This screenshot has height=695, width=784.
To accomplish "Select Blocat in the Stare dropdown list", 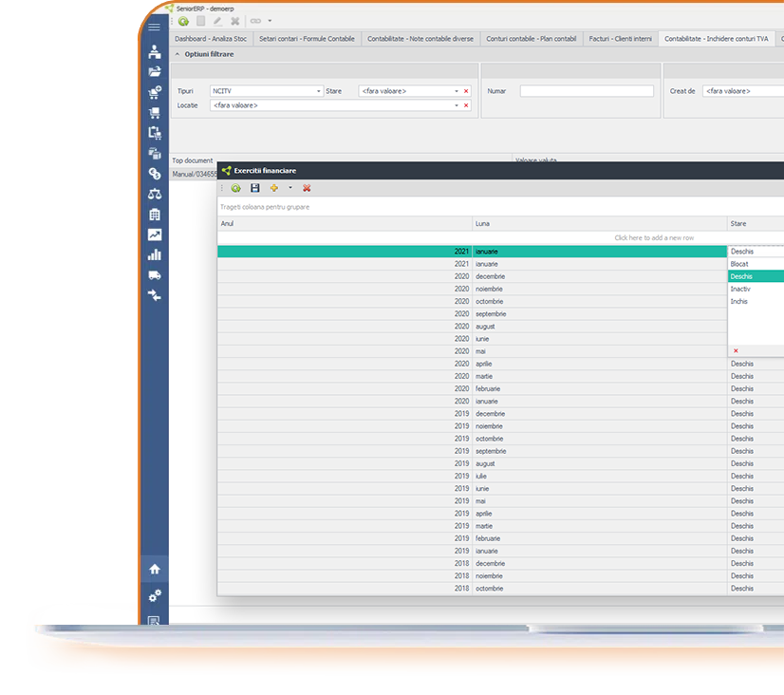I will click(740, 264).
